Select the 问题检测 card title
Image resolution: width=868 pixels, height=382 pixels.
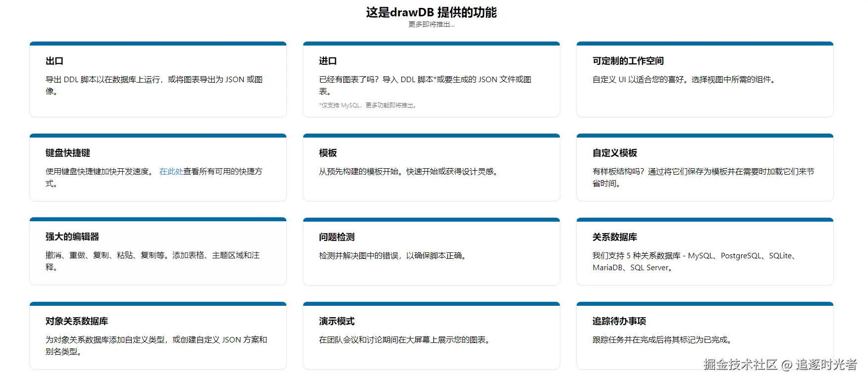[337, 237]
